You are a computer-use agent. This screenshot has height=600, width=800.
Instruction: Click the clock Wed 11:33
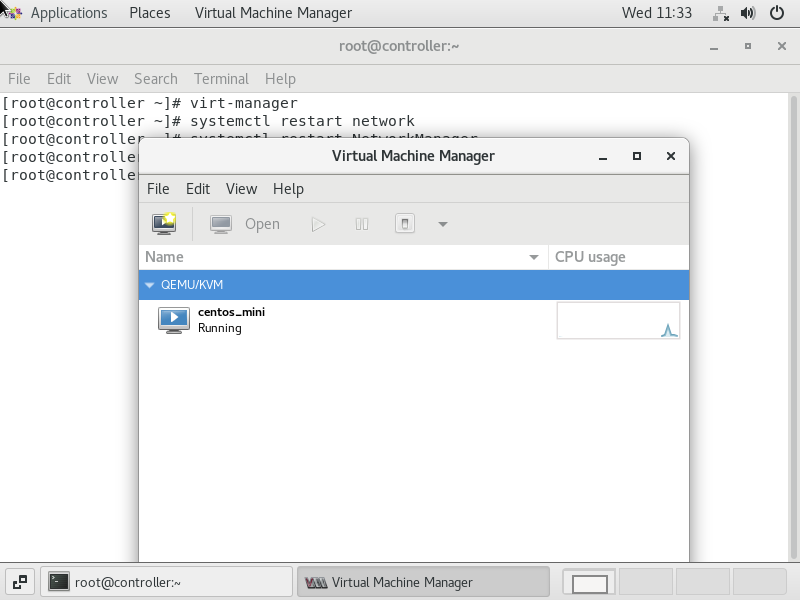657,13
